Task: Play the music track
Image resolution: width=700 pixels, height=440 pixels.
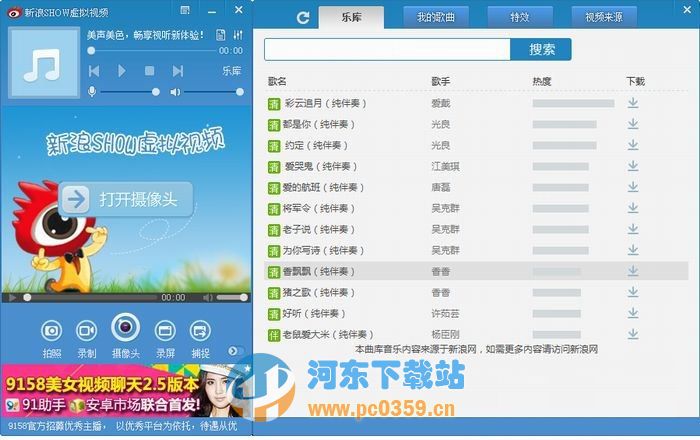Action: click(x=121, y=71)
